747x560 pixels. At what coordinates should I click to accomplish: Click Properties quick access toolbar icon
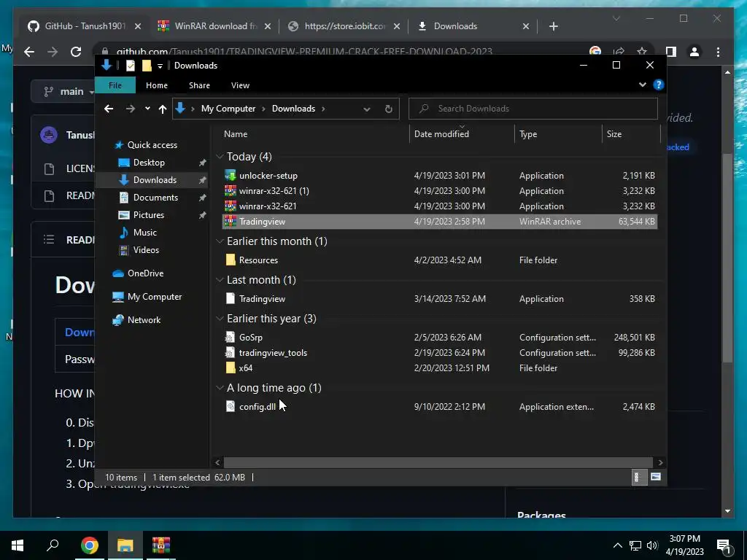point(130,66)
